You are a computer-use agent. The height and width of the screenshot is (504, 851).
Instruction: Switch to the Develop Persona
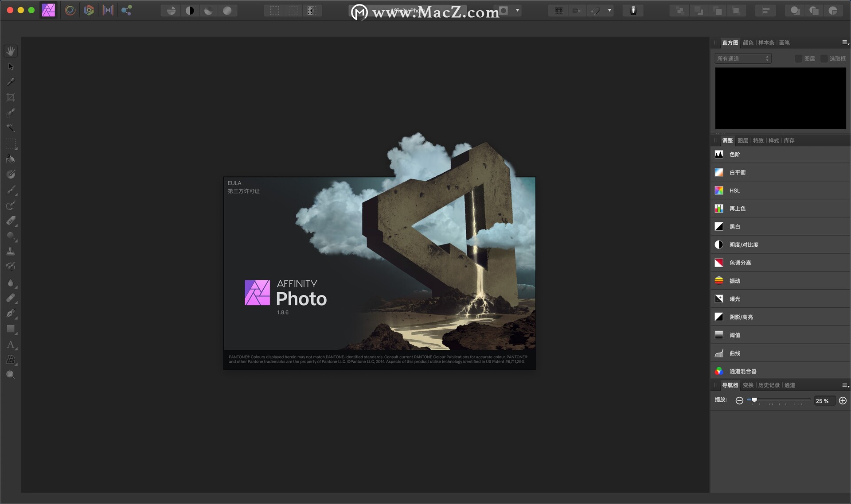(x=89, y=10)
